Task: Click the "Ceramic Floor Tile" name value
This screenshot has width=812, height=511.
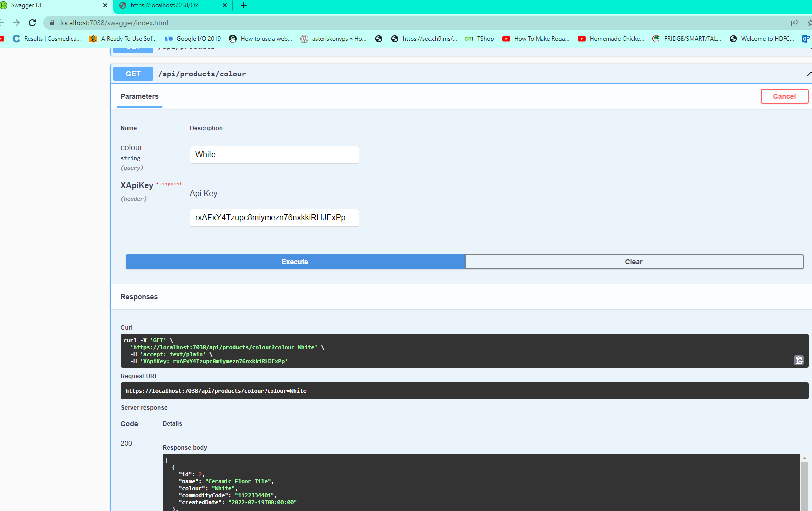Action: click(238, 481)
